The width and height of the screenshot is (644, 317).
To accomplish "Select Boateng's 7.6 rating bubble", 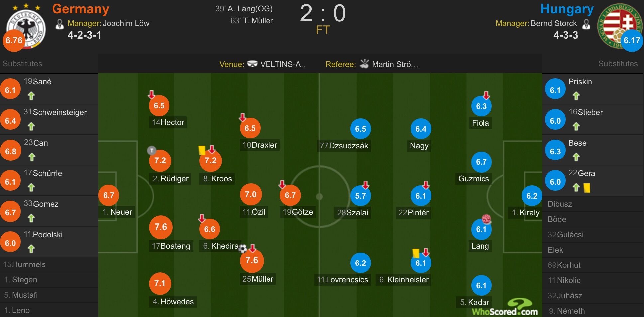I will [161, 227].
